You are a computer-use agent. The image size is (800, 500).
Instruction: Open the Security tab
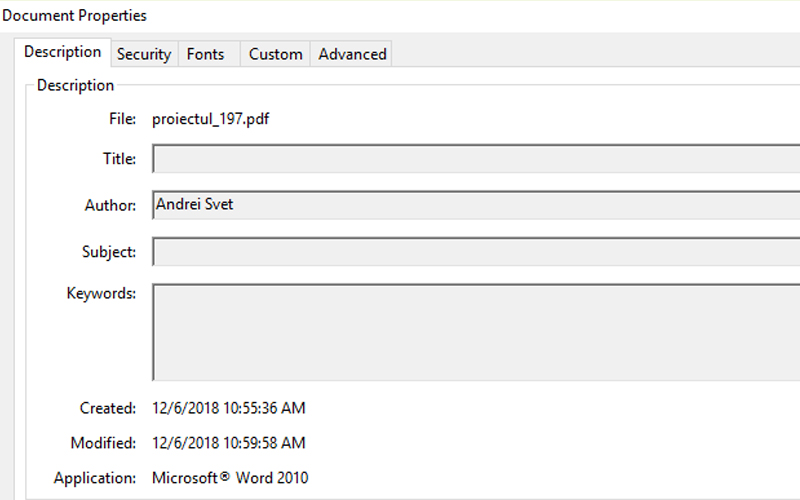click(144, 54)
